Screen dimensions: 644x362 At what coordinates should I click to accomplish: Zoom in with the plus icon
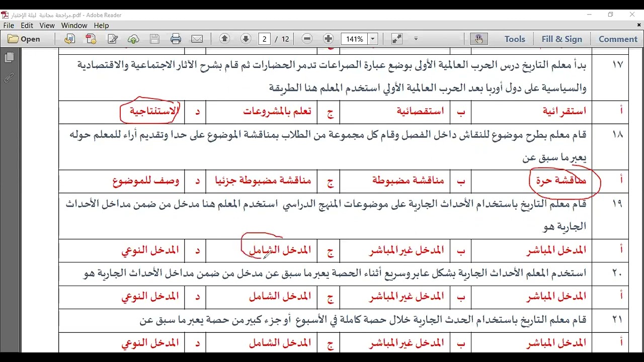click(328, 39)
